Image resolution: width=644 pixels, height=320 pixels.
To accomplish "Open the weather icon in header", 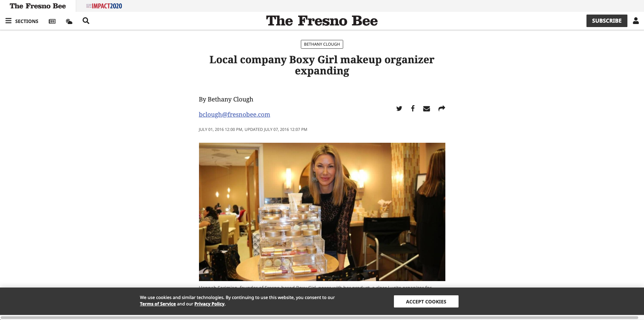I will coord(69,21).
